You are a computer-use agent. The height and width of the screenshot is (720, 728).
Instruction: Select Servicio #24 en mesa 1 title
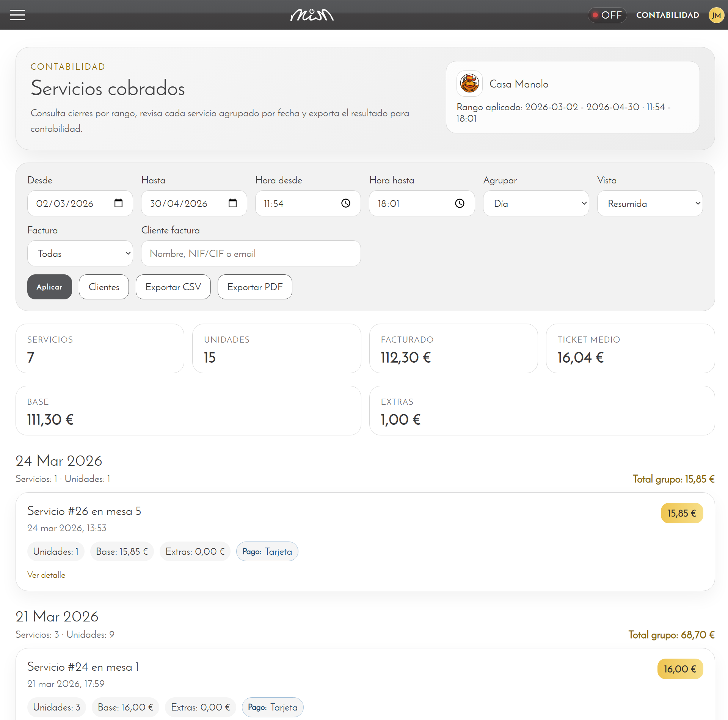click(x=83, y=667)
